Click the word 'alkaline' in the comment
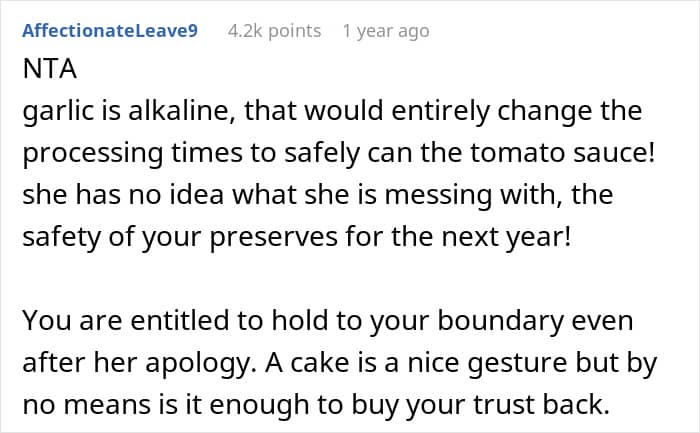 pos(182,110)
